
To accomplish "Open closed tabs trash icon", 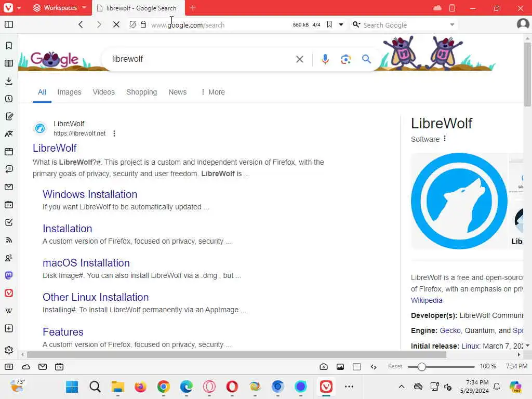I will click(x=452, y=8).
